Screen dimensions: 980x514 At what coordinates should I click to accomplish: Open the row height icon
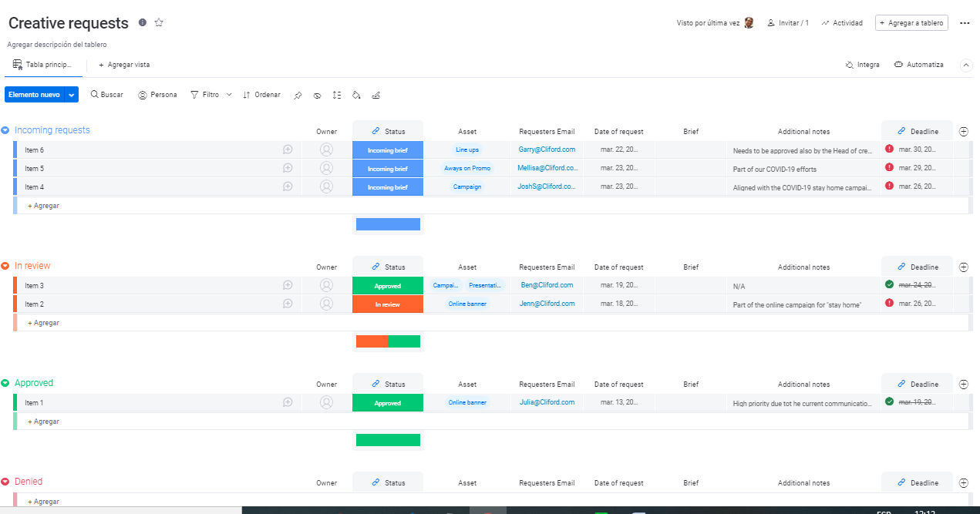(x=337, y=96)
